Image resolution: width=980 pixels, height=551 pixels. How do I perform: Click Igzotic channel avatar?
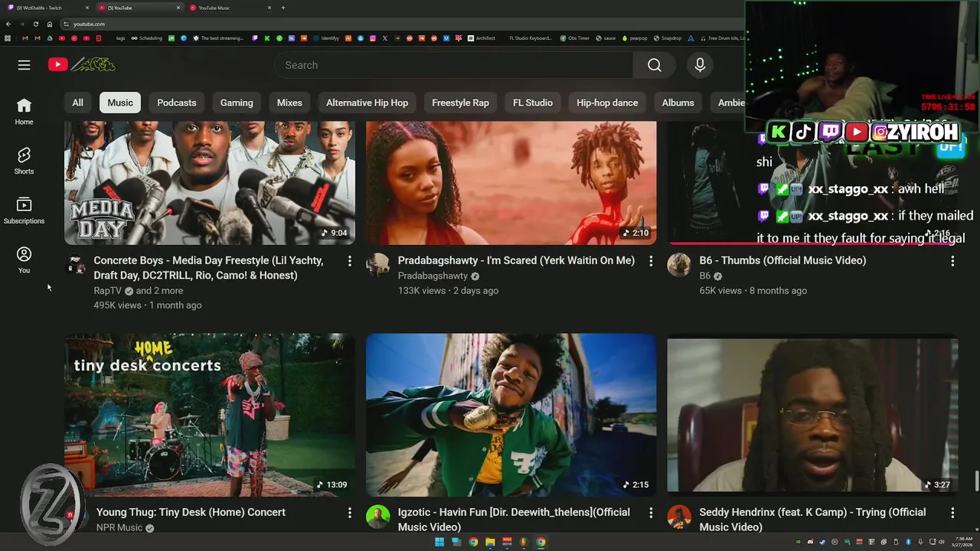pos(377,517)
